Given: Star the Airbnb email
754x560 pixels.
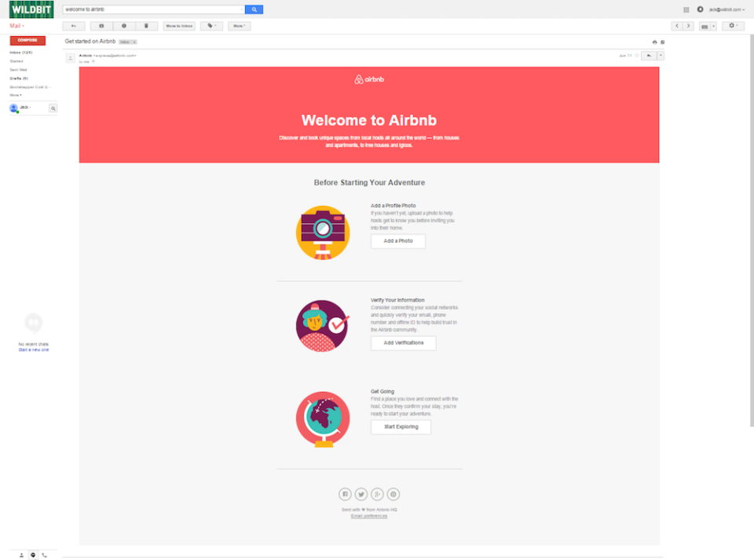Looking at the screenshot, I should (637, 55).
